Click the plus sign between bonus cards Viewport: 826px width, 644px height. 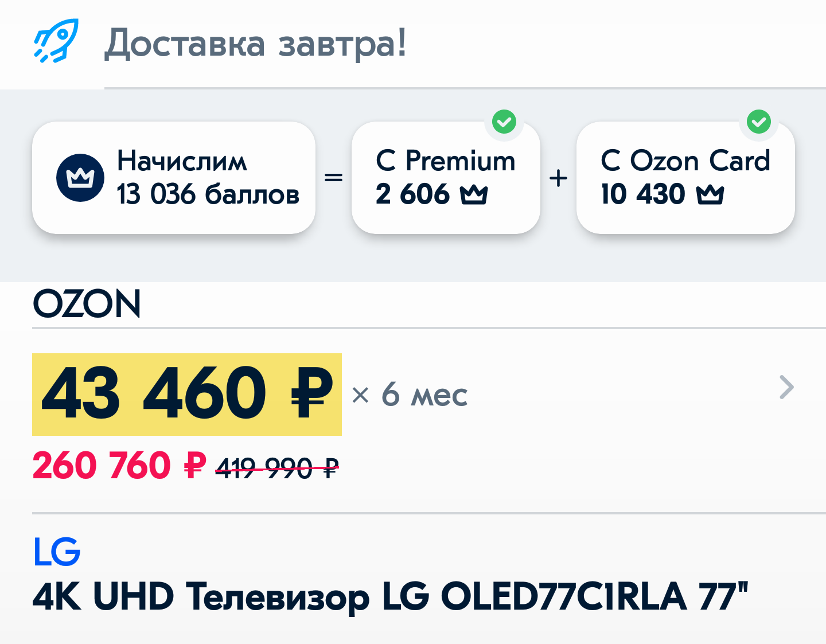[558, 178]
